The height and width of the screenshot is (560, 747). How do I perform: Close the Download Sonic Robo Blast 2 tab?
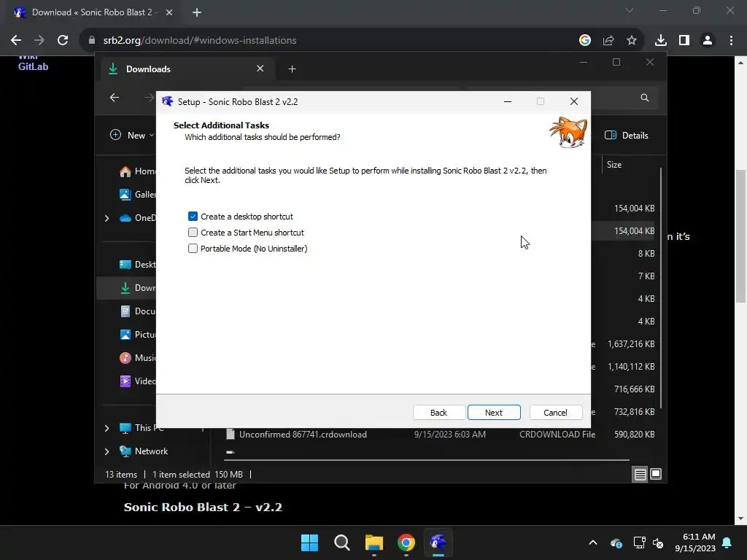[169, 12]
